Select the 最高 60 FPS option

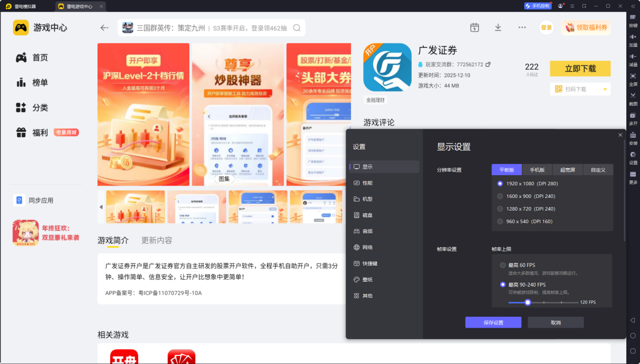(x=503, y=265)
